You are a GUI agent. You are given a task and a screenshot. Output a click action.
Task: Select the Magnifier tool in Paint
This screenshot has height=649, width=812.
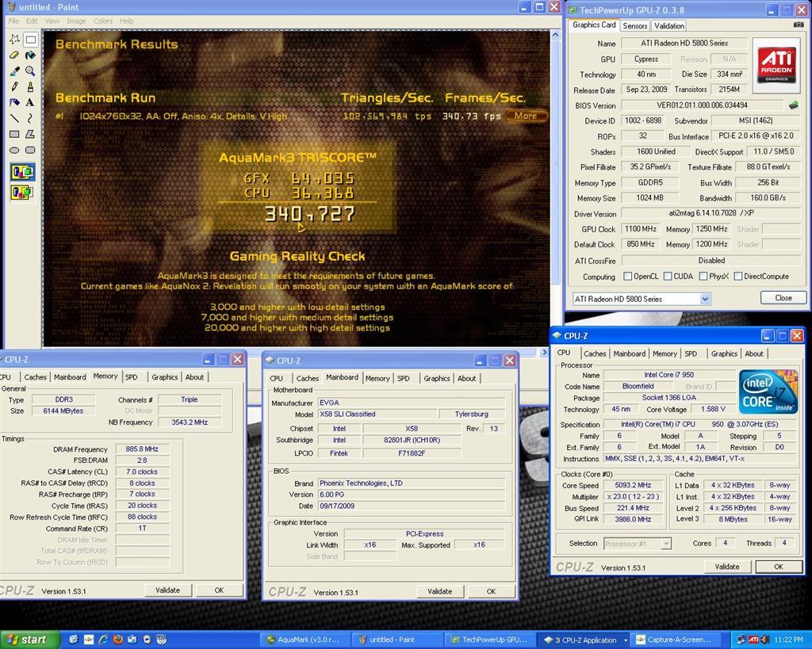click(x=31, y=71)
